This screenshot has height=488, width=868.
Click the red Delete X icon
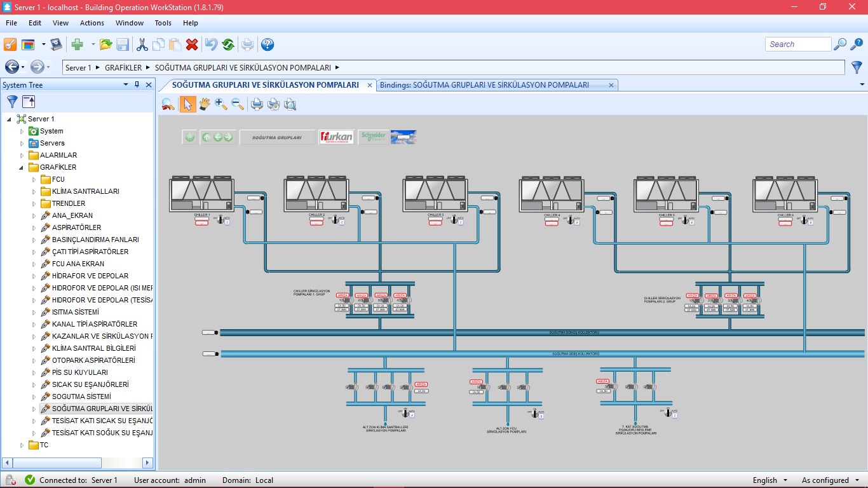192,44
